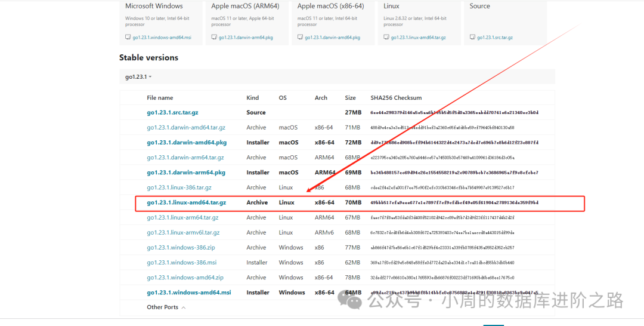Click the Source card heading
Viewport: 644px width, 326px height.
[479, 6]
